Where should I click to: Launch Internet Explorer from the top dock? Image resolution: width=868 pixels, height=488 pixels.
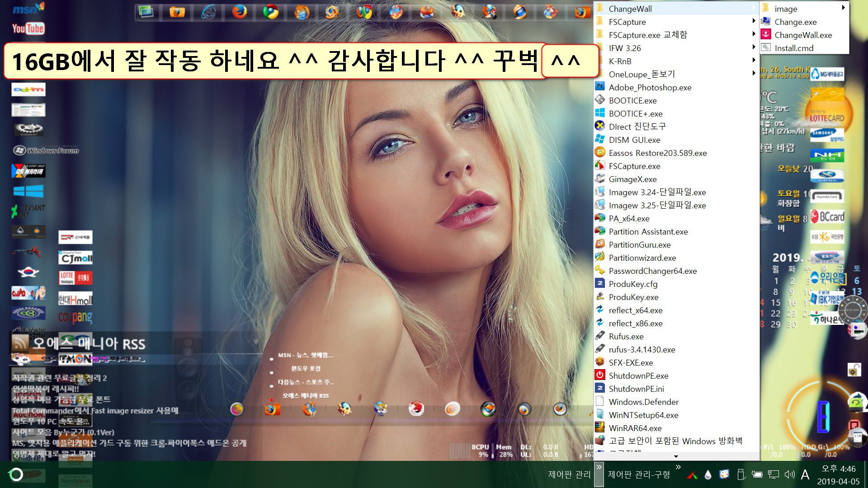coord(208,12)
